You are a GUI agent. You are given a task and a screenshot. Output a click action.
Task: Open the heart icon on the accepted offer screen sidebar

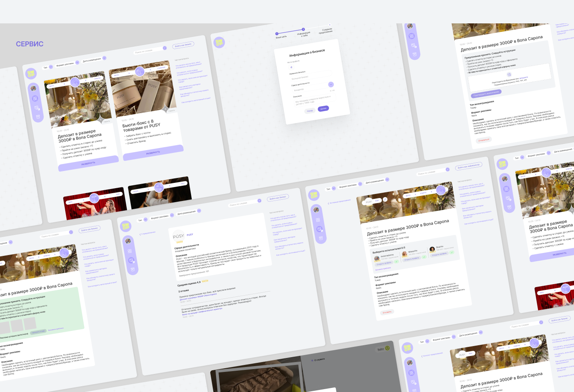click(x=413, y=45)
